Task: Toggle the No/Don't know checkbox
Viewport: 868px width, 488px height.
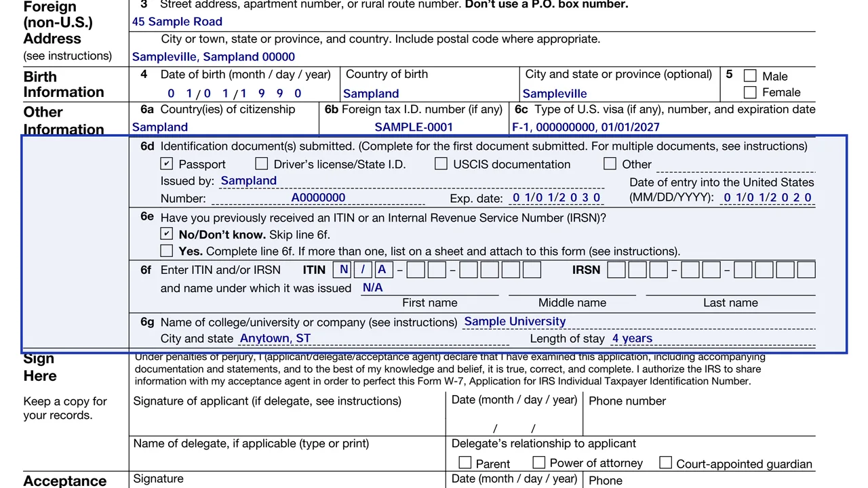Action: 167,234
